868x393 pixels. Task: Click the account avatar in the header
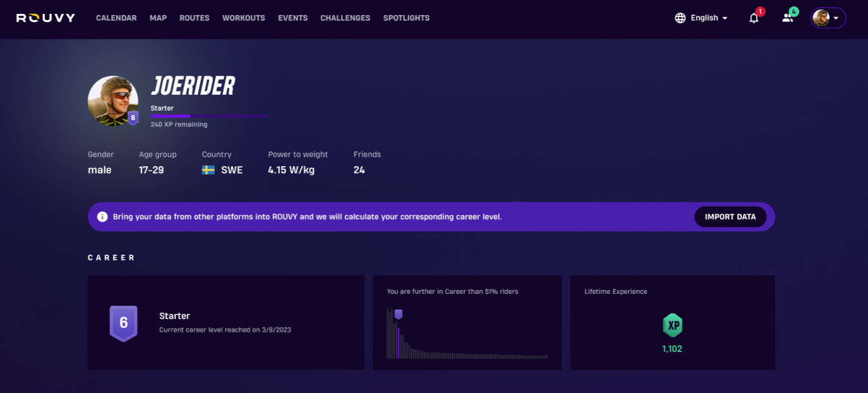point(821,18)
